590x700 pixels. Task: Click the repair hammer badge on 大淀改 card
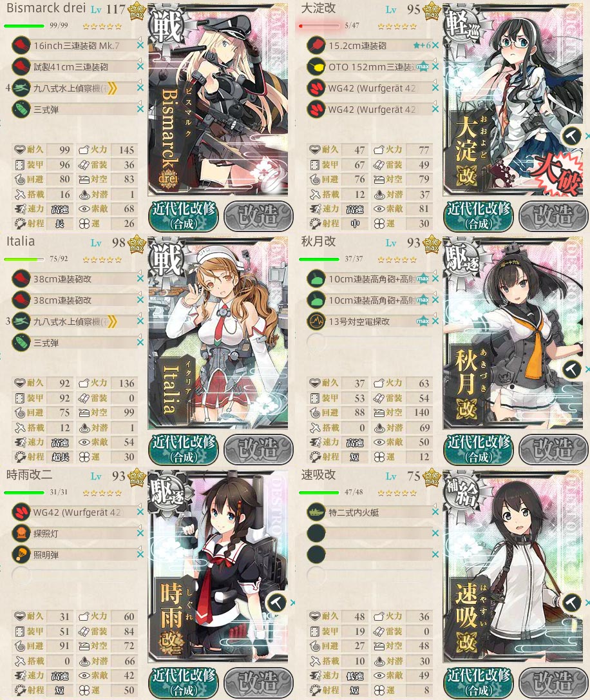point(571,135)
